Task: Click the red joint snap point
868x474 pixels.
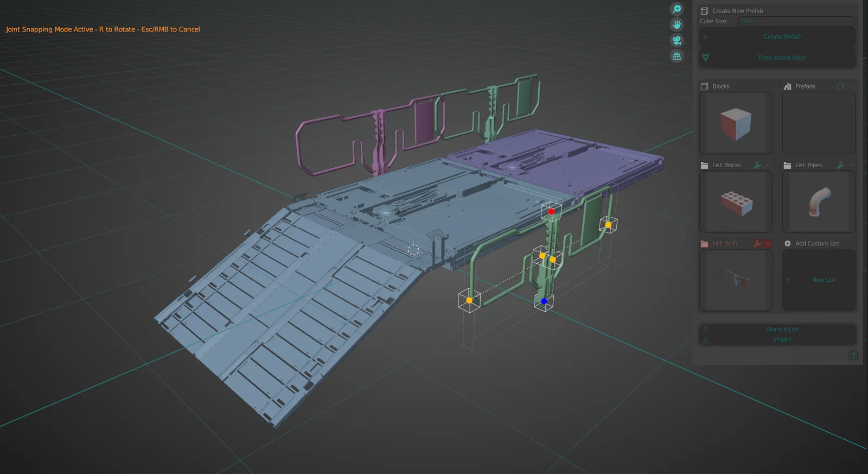Action: pyautogui.click(x=551, y=212)
